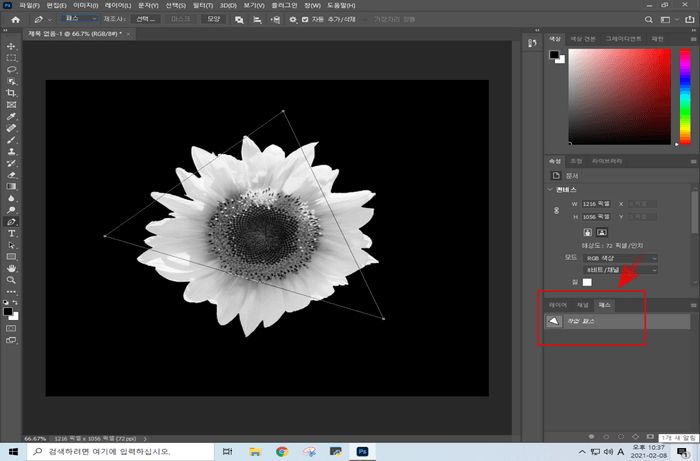Screen dimensions: 700x461
Task: Open the pen mode dropdown (패스)
Action: pyautogui.click(x=78, y=19)
